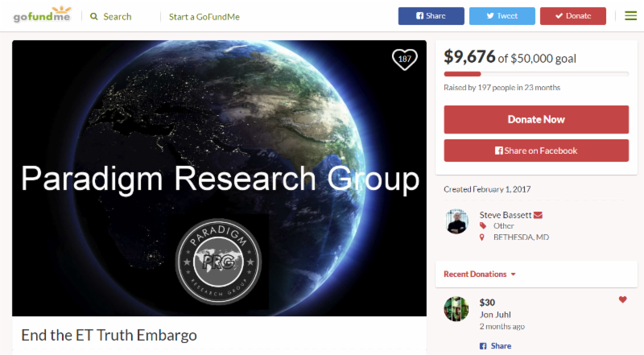The image size is (644, 355).
Task: Click the blue Share button in header
Action: coord(431,16)
